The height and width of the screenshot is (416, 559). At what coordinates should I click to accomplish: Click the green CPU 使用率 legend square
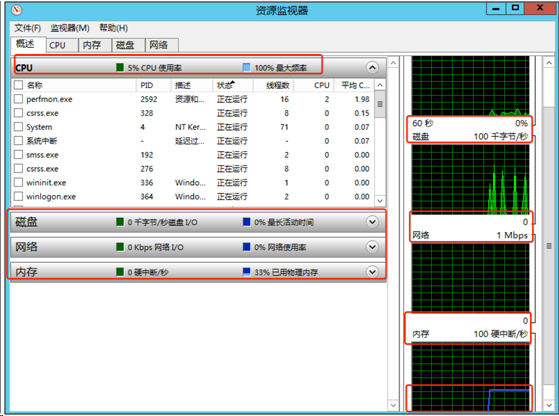point(120,67)
